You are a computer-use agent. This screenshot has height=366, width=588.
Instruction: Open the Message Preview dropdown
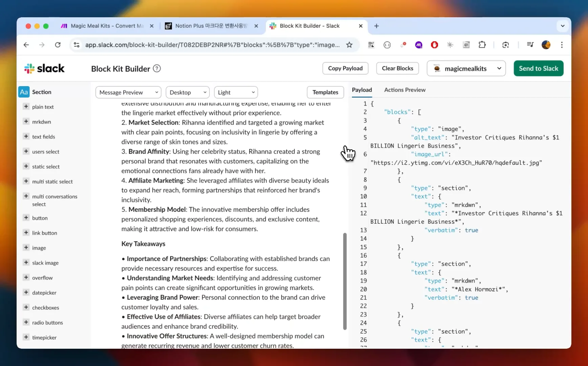pyautogui.click(x=128, y=92)
